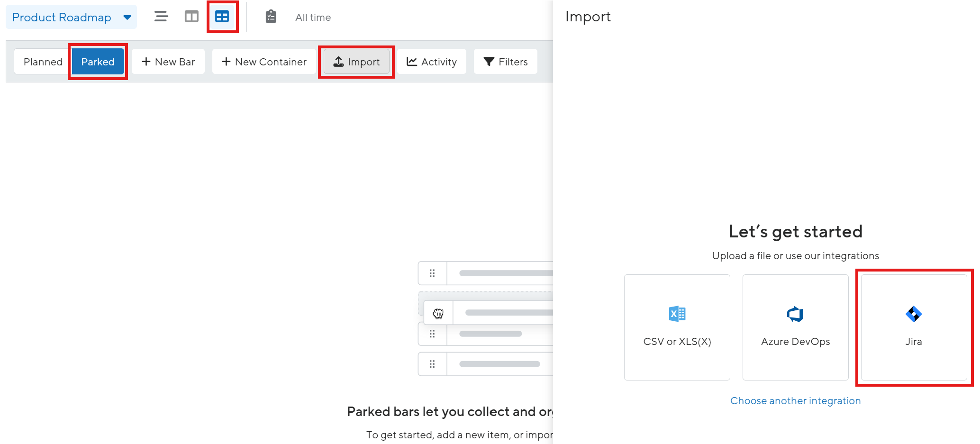The width and height of the screenshot is (980, 444).
Task: Open the Product Roadmap dropdown
Action: coord(71,17)
